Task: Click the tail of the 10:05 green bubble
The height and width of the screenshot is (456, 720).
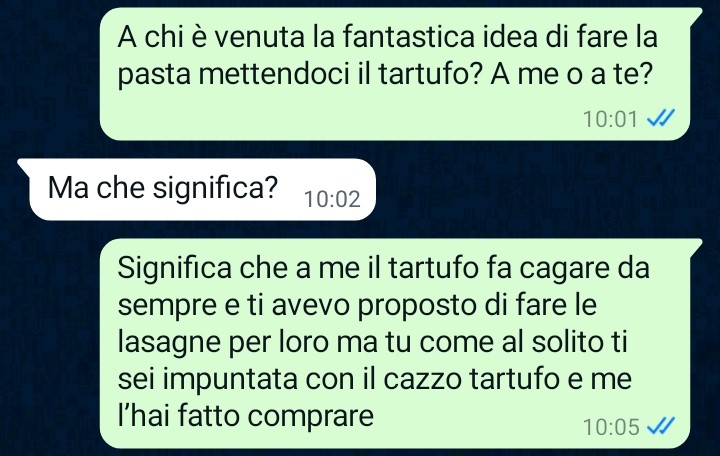Action: [696, 245]
